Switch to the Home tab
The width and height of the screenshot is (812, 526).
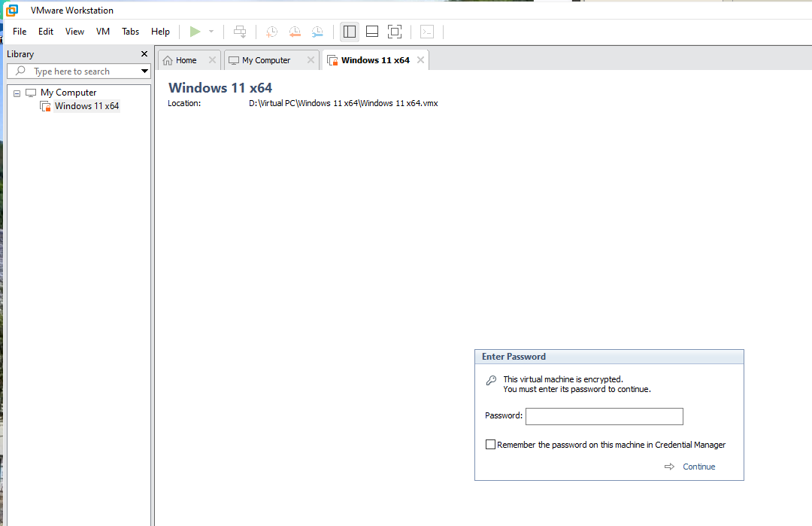point(186,60)
